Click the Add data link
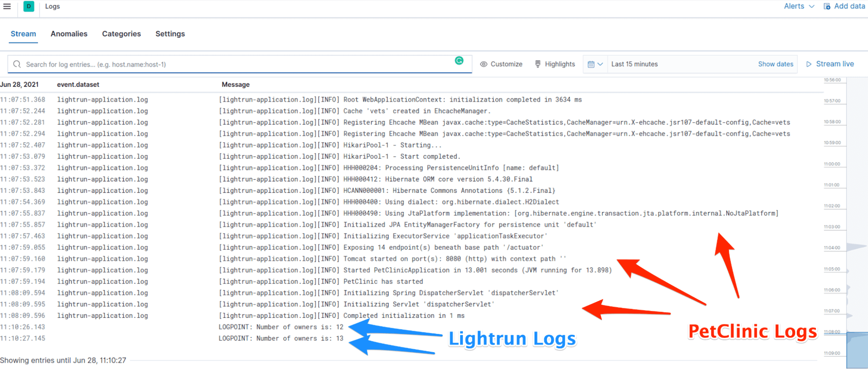Viewport: 868px width, 369px height. pyautogui.click(x=849, y=7)
